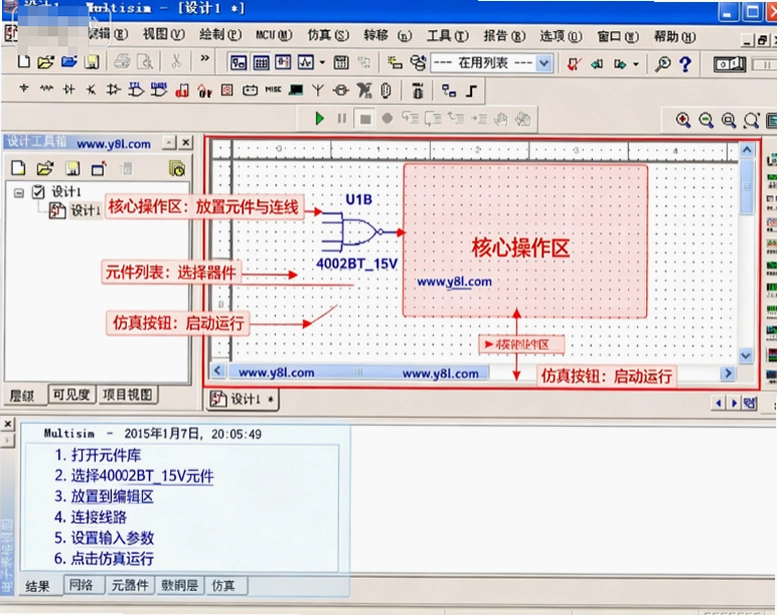Expand the Grapher dropdown arrow
This screenshot has height=615, width=777.
tap(322, 63)
